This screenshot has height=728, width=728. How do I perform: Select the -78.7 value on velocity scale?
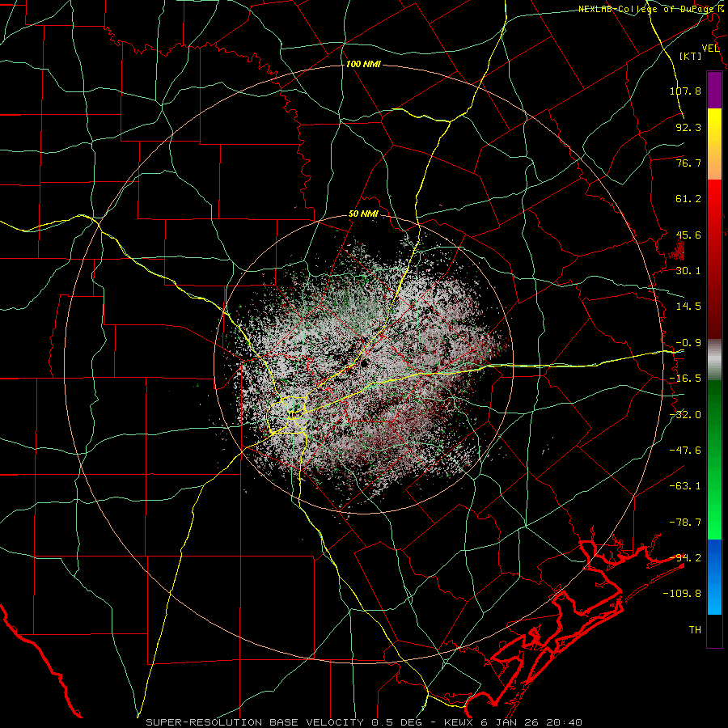(685, 523)
